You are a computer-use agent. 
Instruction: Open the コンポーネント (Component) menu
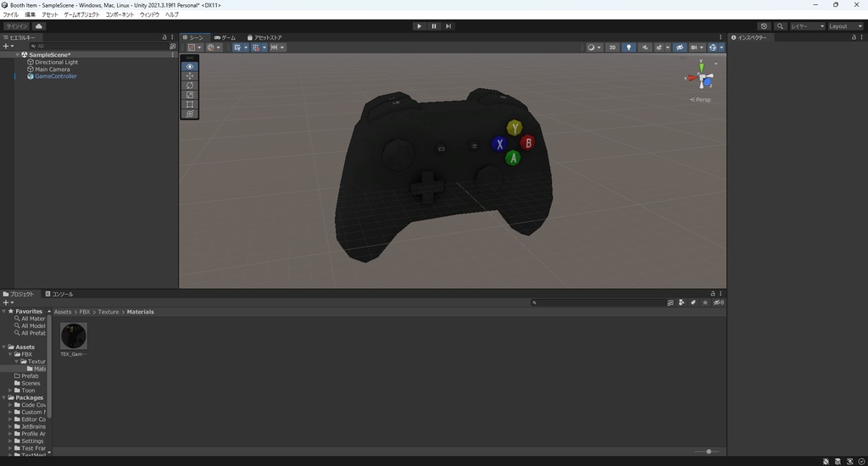pyautogui.click(x=120, y=14)
